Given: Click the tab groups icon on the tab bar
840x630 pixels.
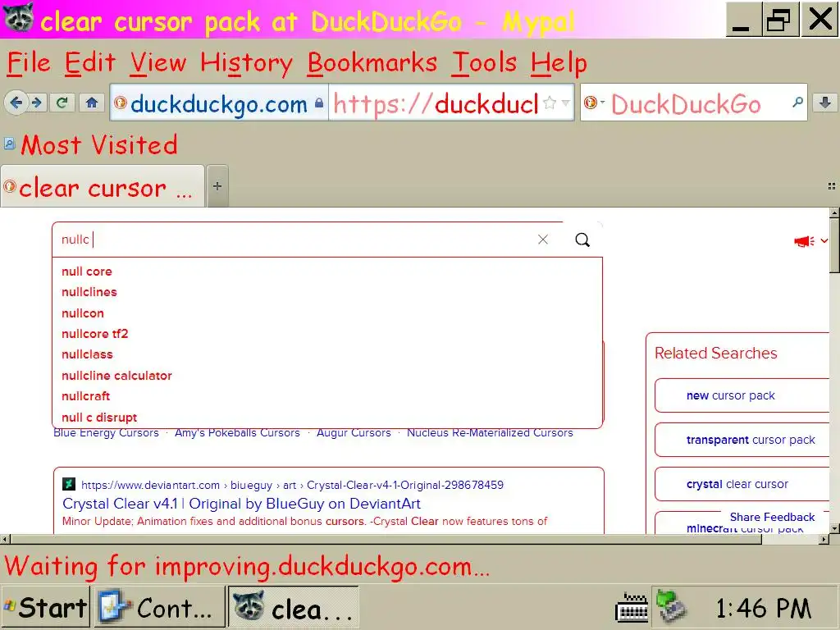Looking at the screenshot, I should click(832, 186).
